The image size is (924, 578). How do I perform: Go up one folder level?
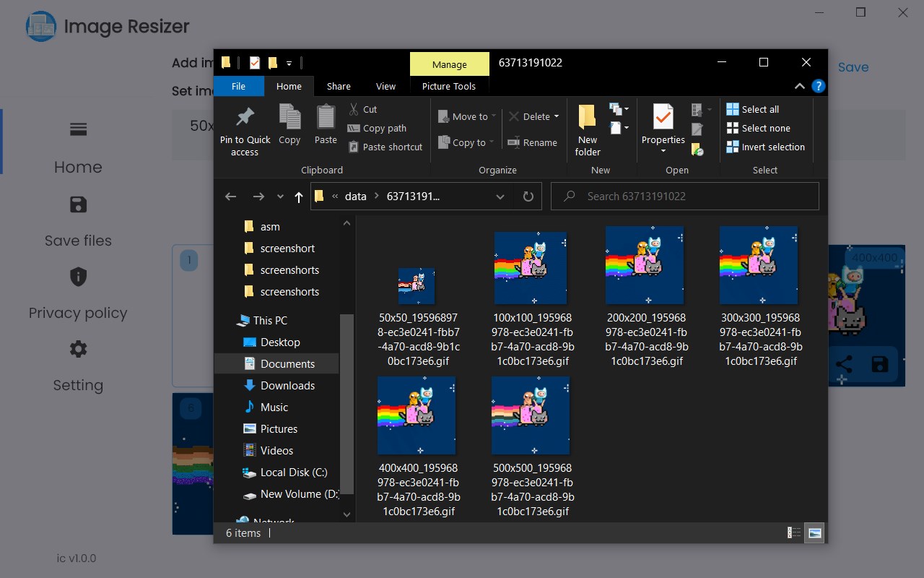[299, 197]
